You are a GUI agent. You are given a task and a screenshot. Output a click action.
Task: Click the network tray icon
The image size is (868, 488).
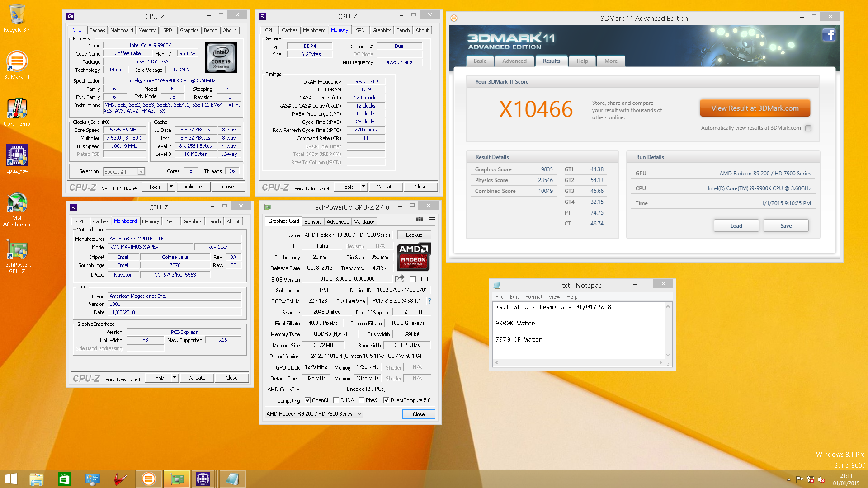811,479
